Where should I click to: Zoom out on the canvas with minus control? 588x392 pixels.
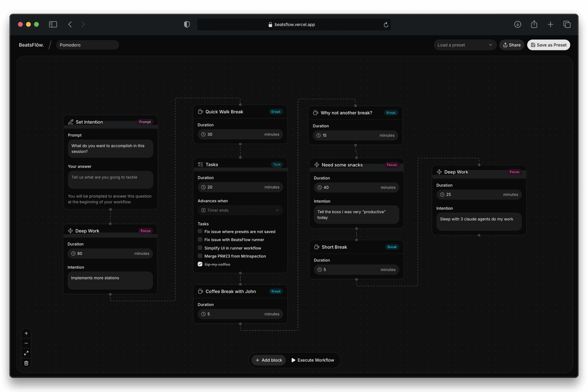tap(26, 343)
